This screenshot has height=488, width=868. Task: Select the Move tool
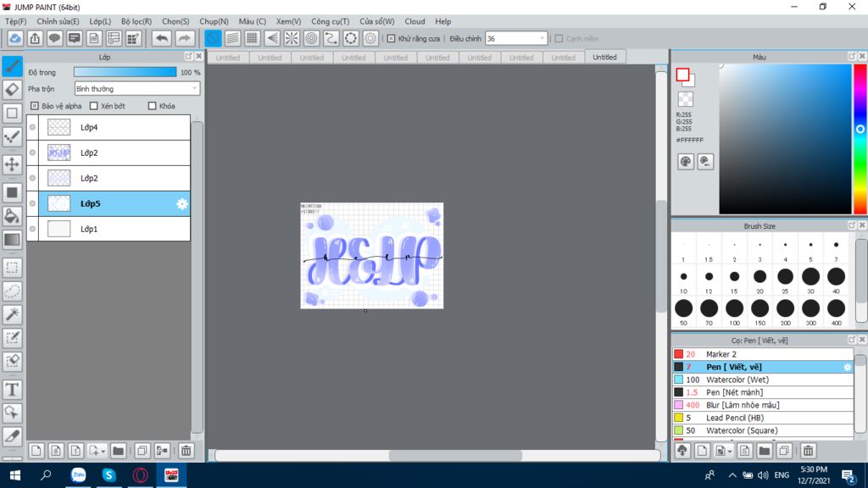pyautogui.click(x=12, y=164)
